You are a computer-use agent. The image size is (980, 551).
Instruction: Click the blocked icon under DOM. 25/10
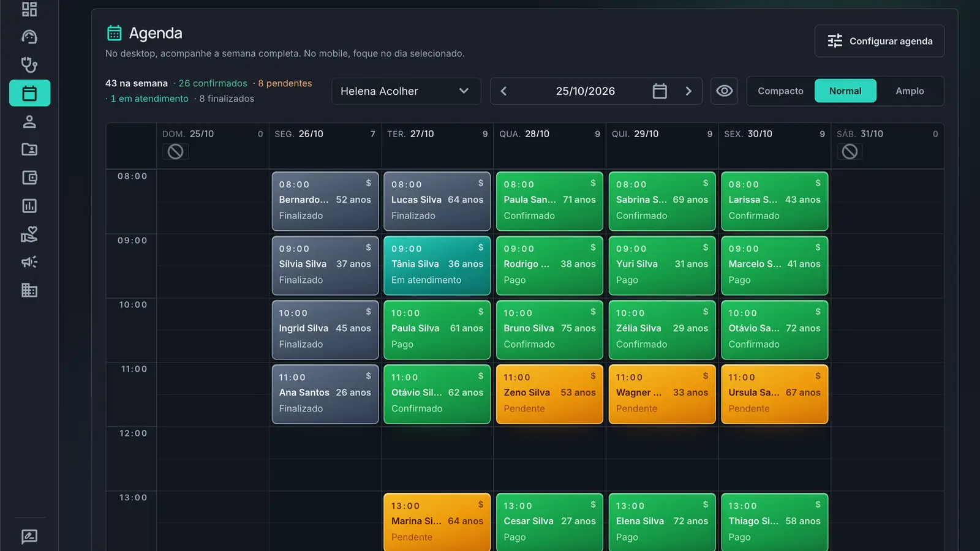[176, 151]
